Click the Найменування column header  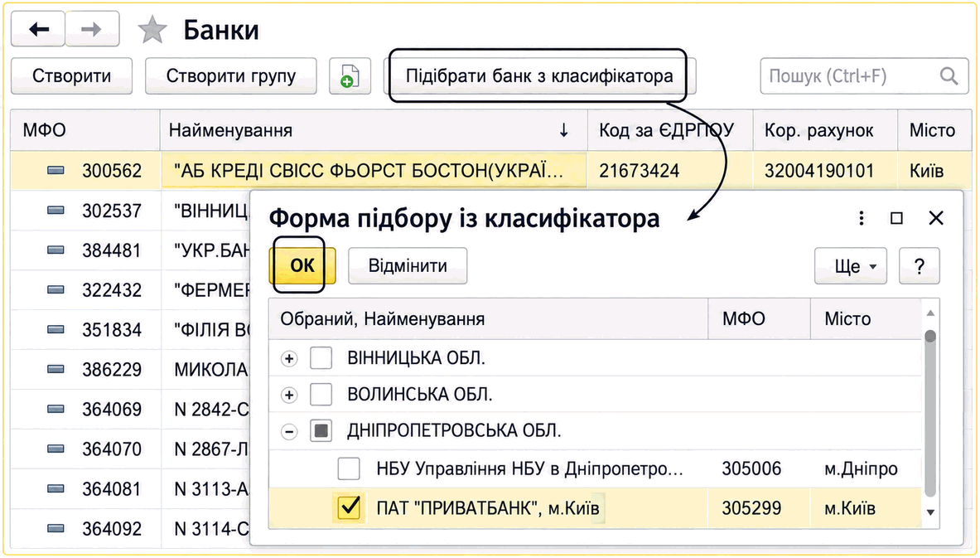click(x=374, y=130)
